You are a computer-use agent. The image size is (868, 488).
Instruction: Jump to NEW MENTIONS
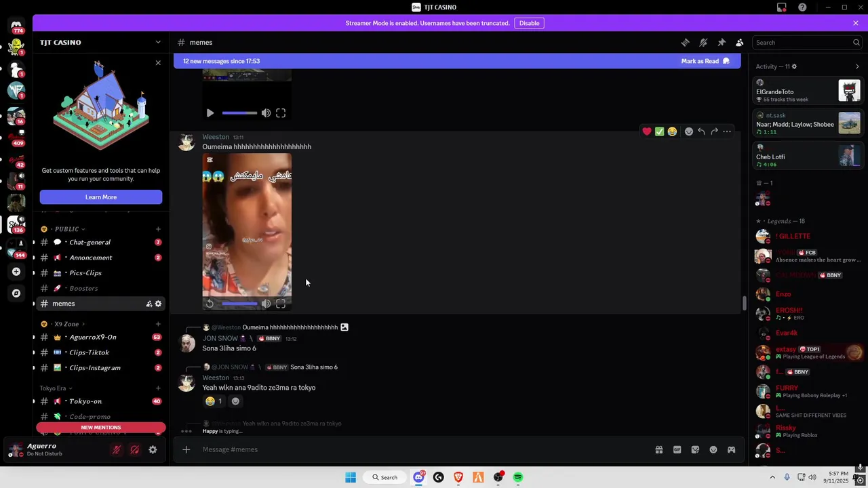(101, 428)
